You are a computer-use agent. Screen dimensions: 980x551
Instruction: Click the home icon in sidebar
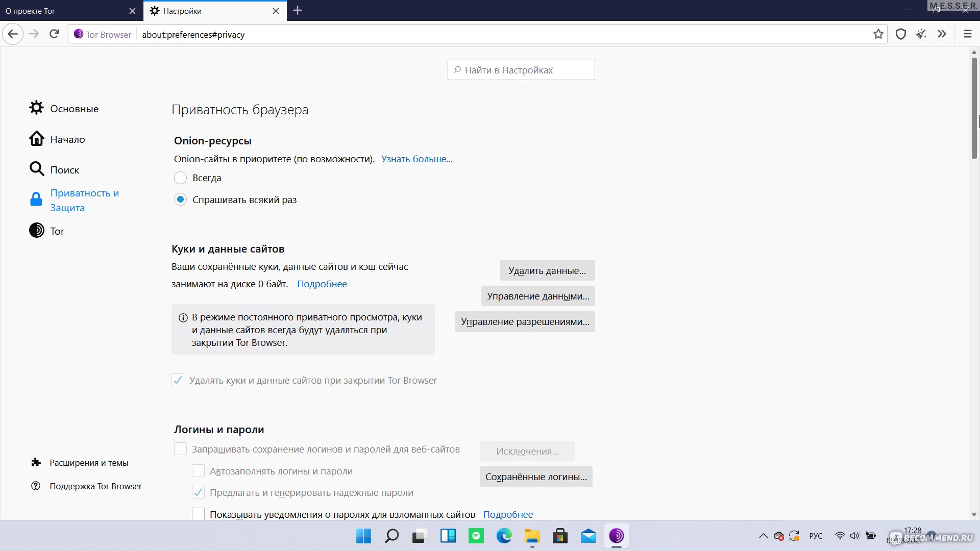36,139
